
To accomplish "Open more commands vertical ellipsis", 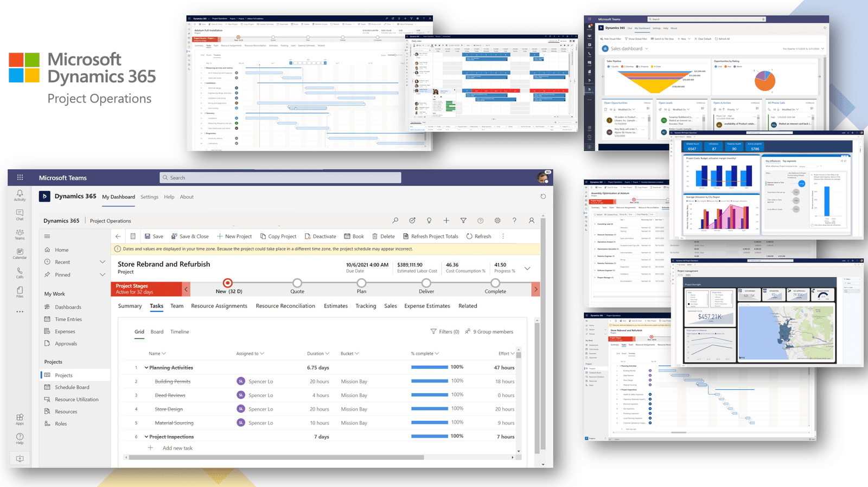I will pos(503,236).
